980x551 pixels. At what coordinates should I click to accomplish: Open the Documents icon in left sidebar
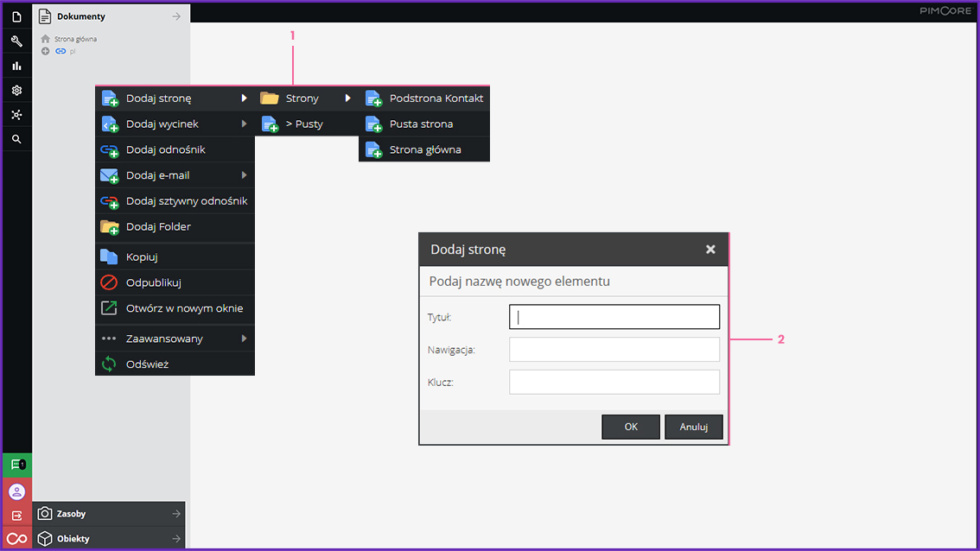pyautogui.click(x=16, y=16)
